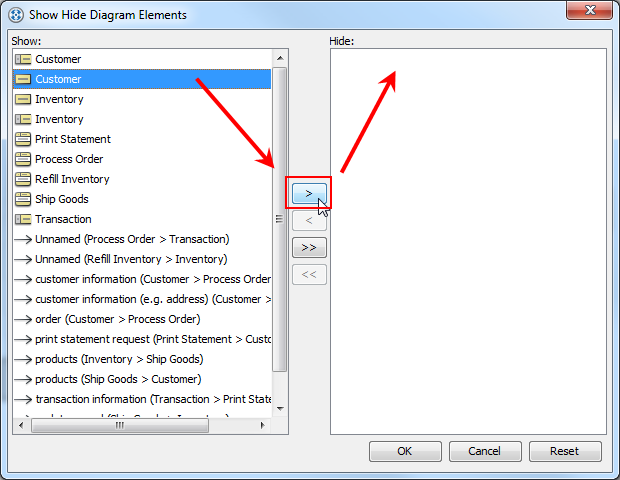Select the first Customer row in Show list
This screenshot has width=620, height=480.
(142, 59)
